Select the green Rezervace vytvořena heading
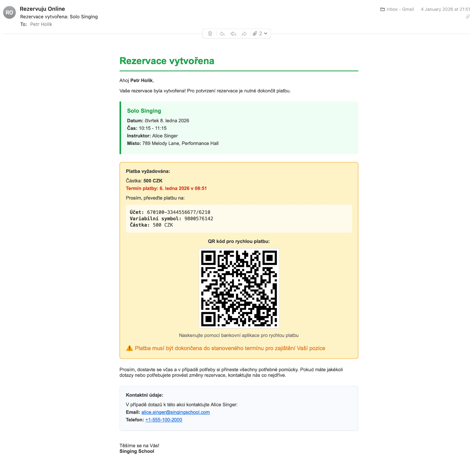Viewport: 476px width, 460px height. coord(167,61)
